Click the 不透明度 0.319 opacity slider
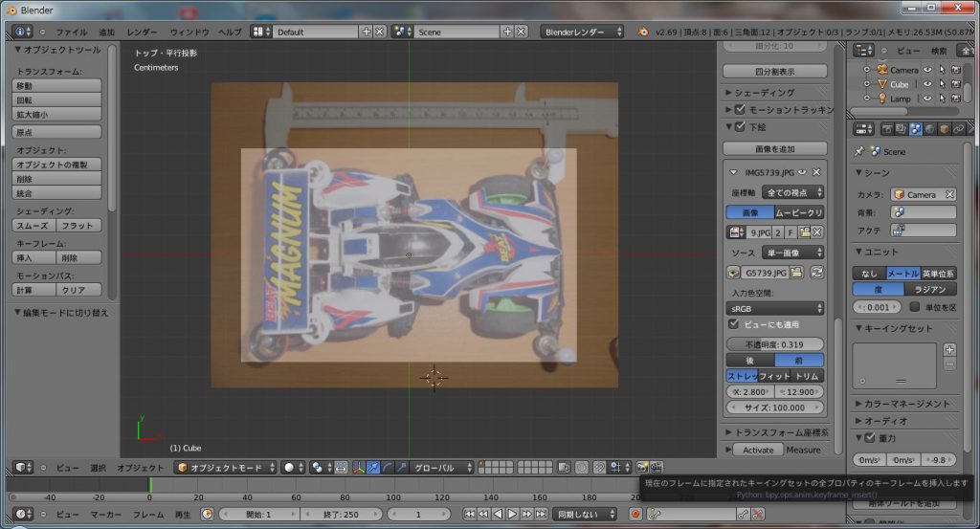980x529 pixels. coord(775,344)
